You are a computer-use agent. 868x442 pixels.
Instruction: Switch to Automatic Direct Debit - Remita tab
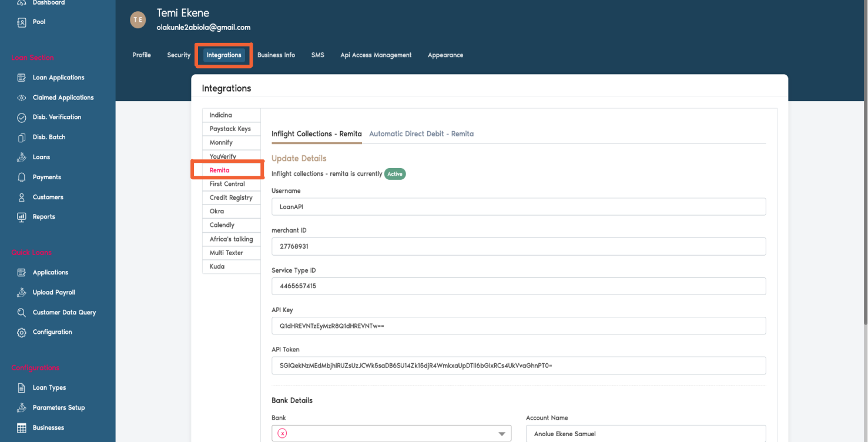(421, 133)
